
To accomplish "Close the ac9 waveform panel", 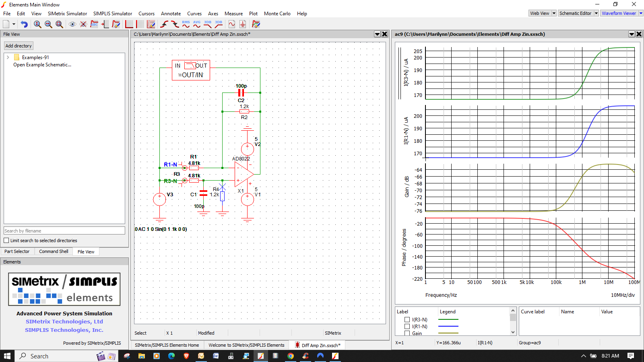I will coord(639,34).
